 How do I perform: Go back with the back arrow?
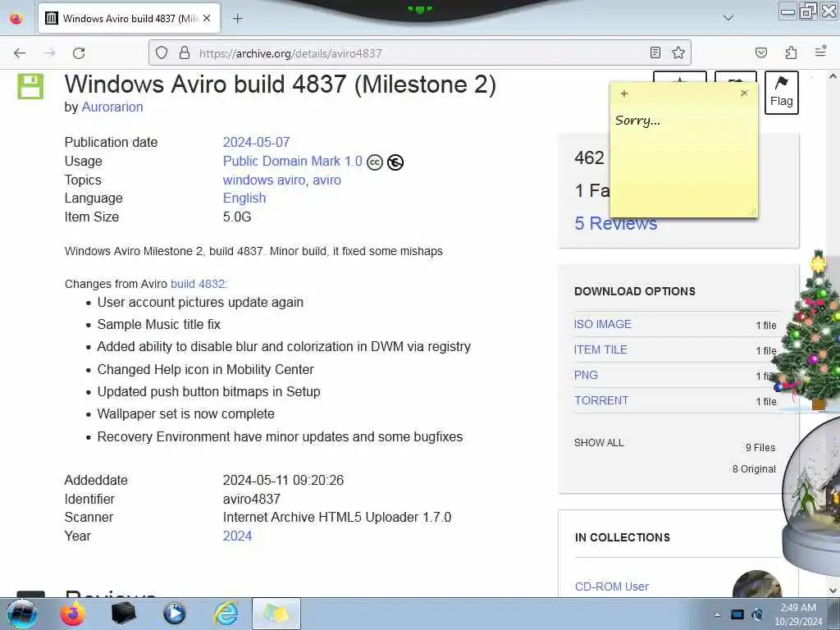(x=20, y=53)
